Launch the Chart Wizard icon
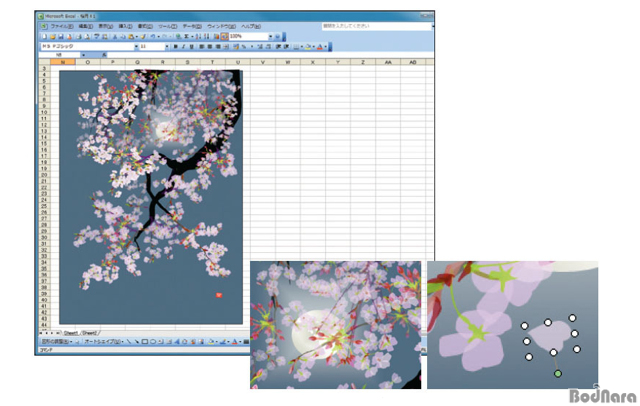This screenshot has width=640, height=406. pos(216,37)
